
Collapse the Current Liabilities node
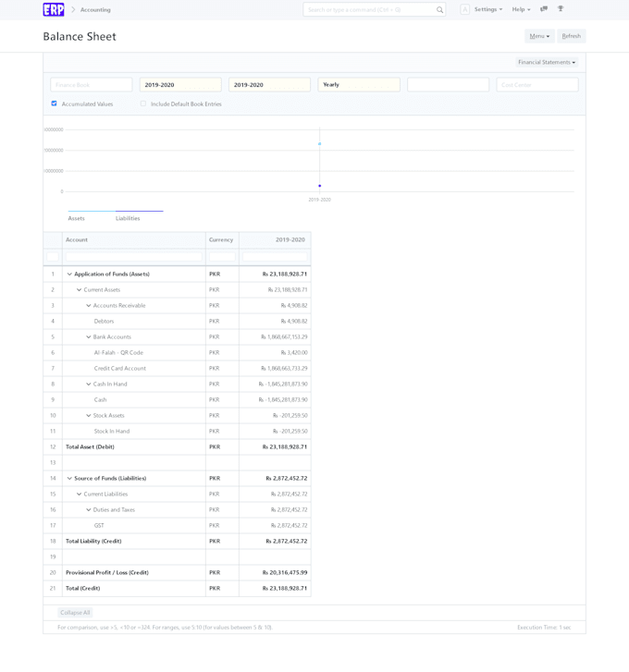pos(79,495)
